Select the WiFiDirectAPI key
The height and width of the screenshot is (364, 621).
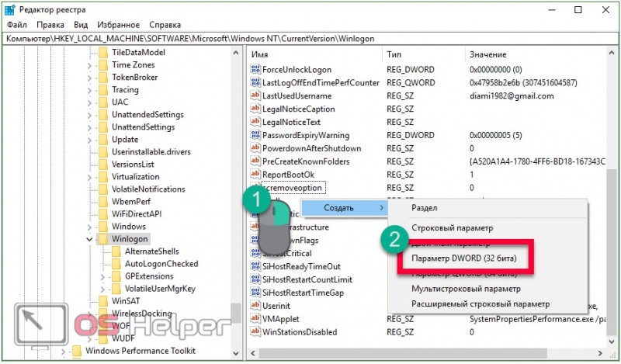[x=137, y=214]
